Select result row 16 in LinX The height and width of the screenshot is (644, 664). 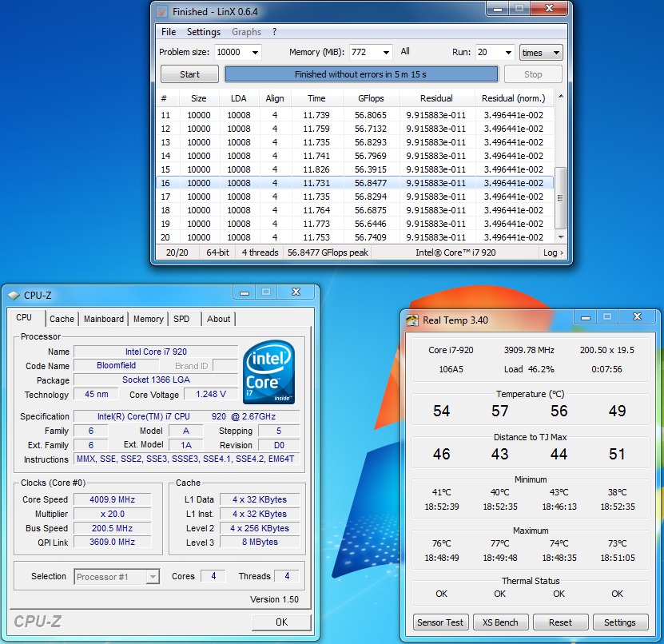[356, 183]
